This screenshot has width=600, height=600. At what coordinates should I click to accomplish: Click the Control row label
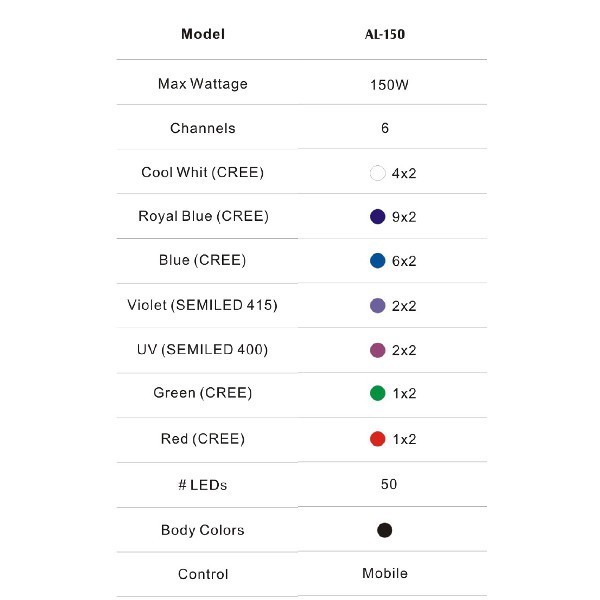203,574
